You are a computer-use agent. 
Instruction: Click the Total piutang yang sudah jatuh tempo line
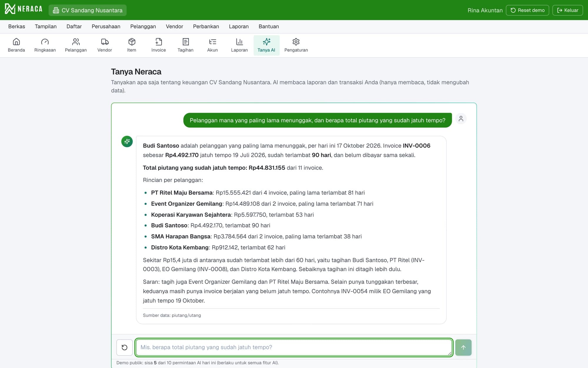click(x=233, y=168)
